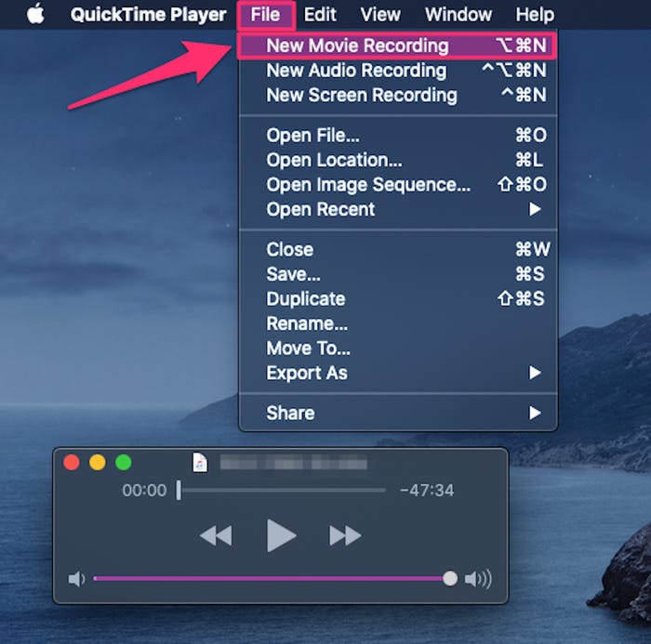Open the Edit menu
The height and width of the screenshot is (644, 651).
pos(320,15)
